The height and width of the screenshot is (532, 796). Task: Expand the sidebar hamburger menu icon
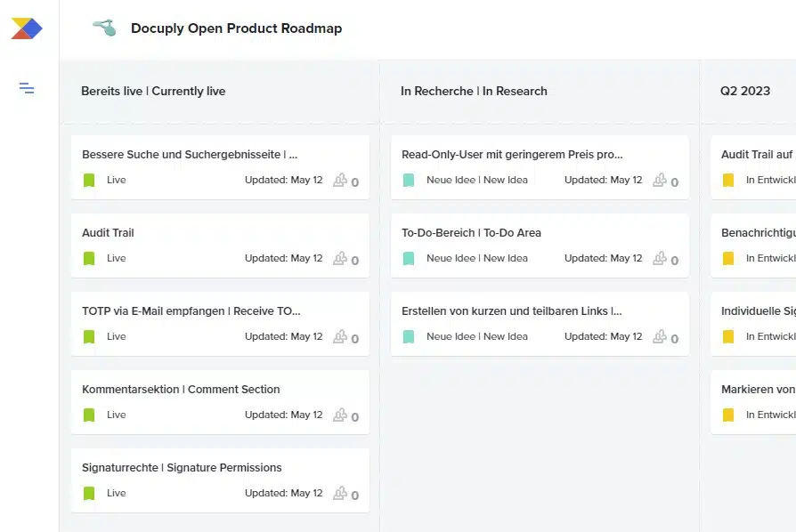(27, 88)
